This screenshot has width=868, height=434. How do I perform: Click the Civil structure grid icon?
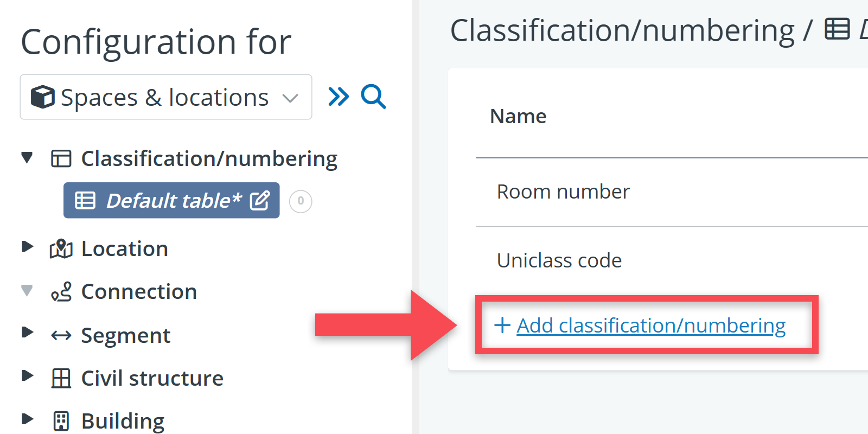61,378
